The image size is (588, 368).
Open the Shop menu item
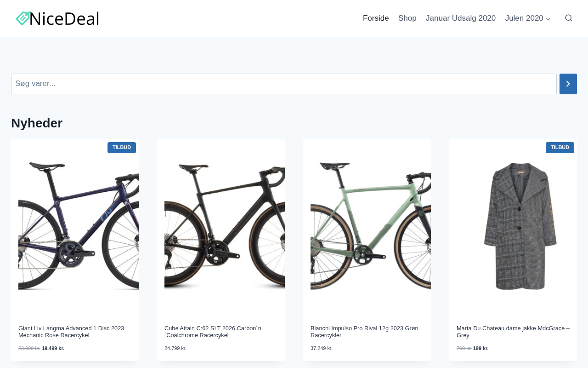(x=407, y=18)
